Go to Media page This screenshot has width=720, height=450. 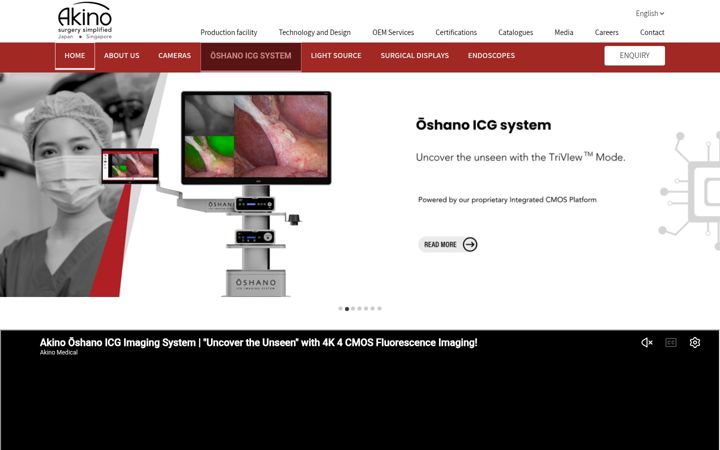pos(563,32)
